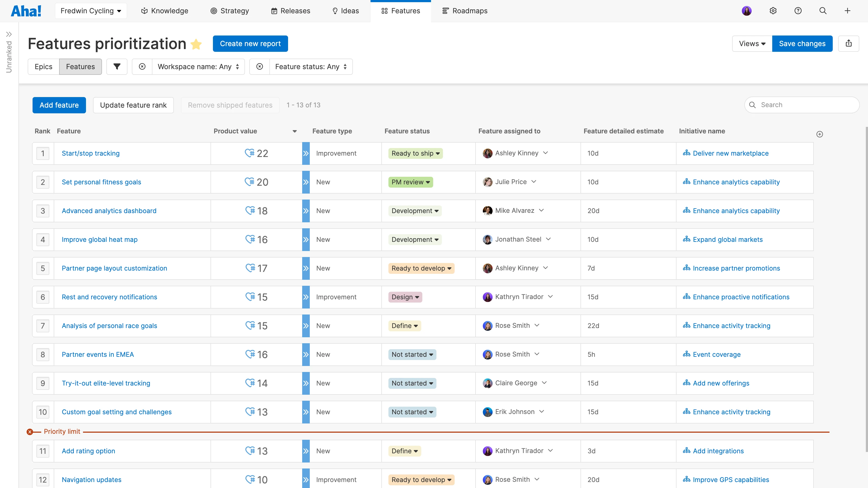Open the Fredwin Cycling workspace selector

(x=91, y=11)
